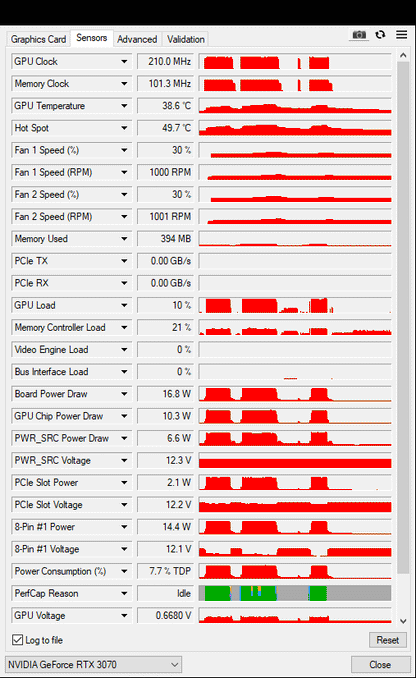Click the refresh icon in the header
416x678 pixels.
click(381, 35)
